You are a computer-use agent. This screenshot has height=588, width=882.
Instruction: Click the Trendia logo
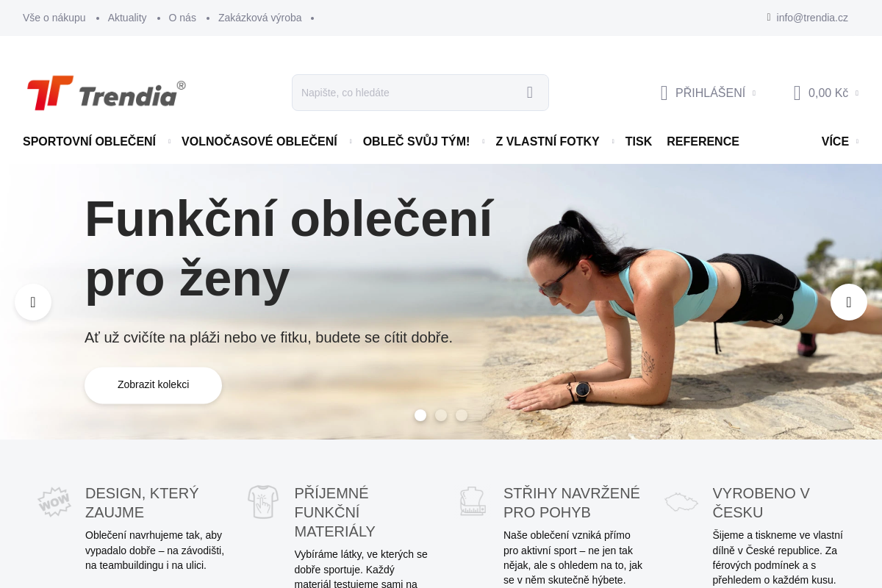106,93
